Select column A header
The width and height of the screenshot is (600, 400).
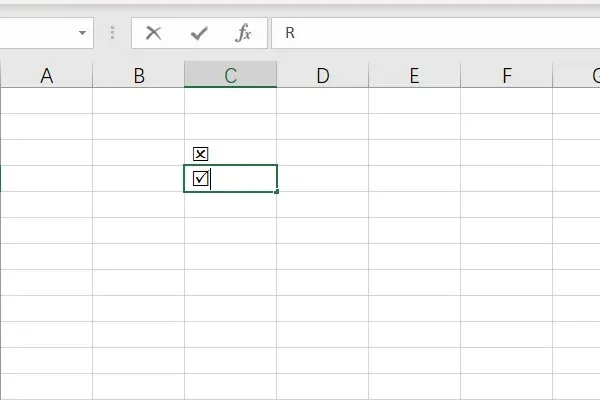tap(46, 75)
